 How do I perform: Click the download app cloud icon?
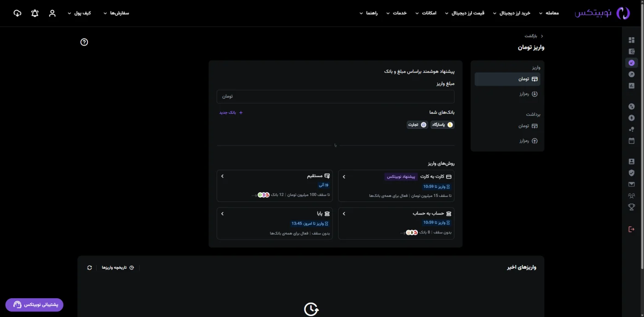pyautogui.click(x=17, y=13)
